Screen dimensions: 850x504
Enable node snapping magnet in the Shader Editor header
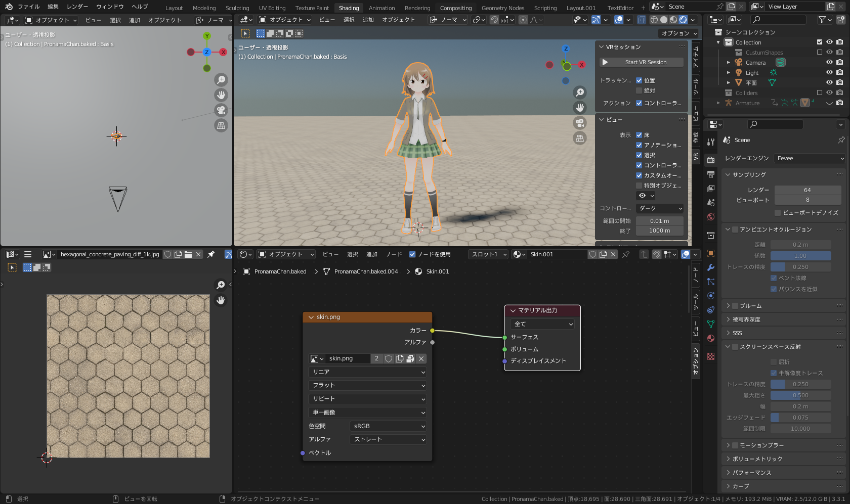pyautogui.click(x=656, y=254)
